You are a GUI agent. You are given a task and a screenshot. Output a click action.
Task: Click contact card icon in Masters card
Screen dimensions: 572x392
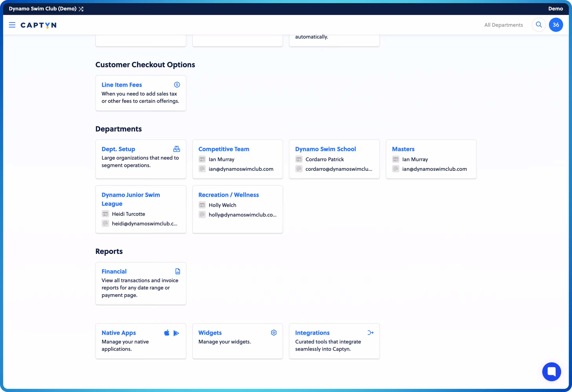click(396, 159)
